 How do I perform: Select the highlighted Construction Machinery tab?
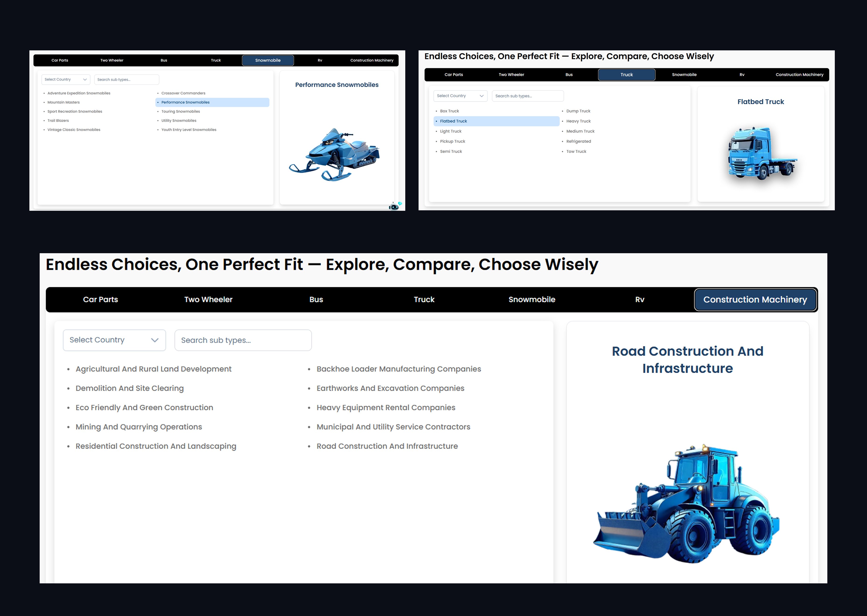pyautogui.click(x=755, y=300)
